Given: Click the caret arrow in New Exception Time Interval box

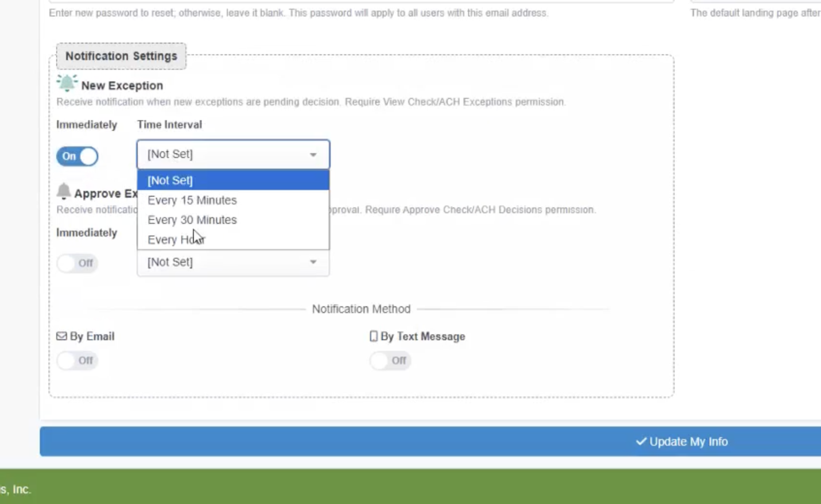Looking at the screenshot, I should (313, 155).
